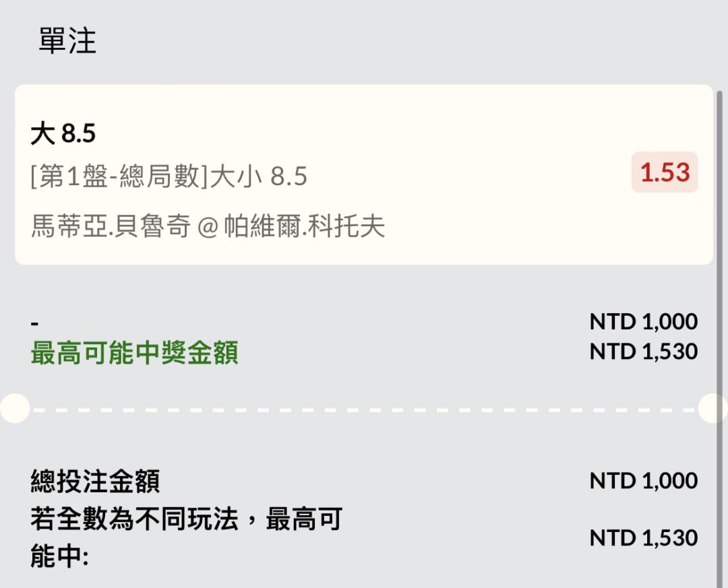728x588 pixels.
Task: Click NTD 1,530 payout next to green label
Action: pyautogui.click(x=644, y=352)
